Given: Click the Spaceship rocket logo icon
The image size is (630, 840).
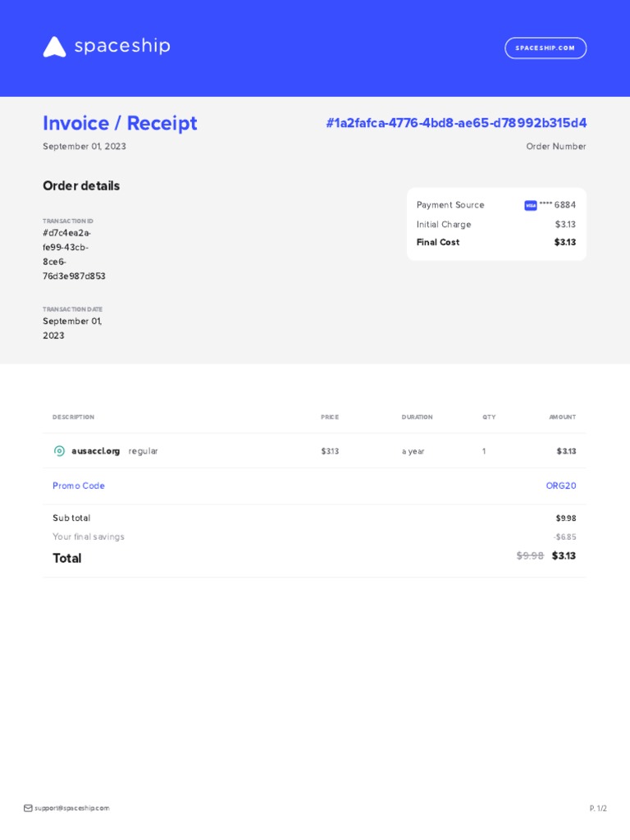Looking at the screenshot, I should pos(54,47).
